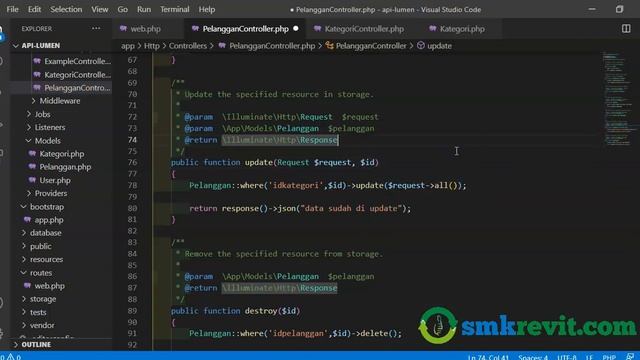The height and width of the screenshot is (360, 640).
Task: Expand the Listeners folder
Action: tap(50, 127)
